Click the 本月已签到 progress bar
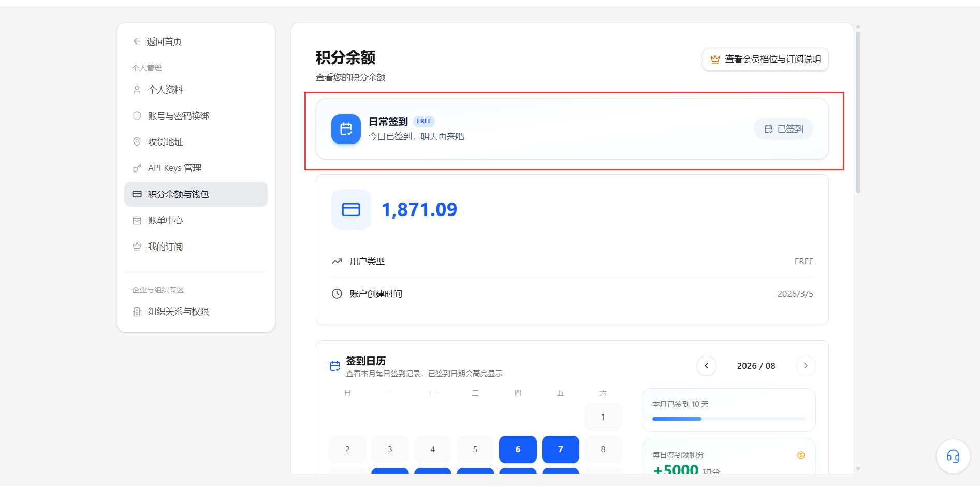The height and width of the screenshot is (486, 980). [x=729, y=419]
